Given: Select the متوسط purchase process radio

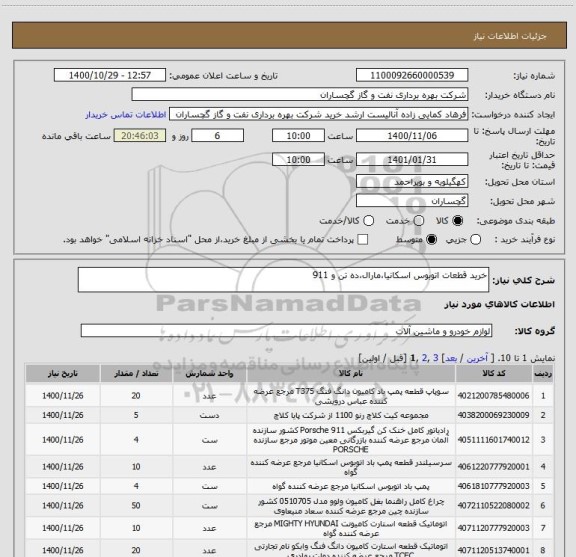Looking at the screenshot, I should click(431, 240).
